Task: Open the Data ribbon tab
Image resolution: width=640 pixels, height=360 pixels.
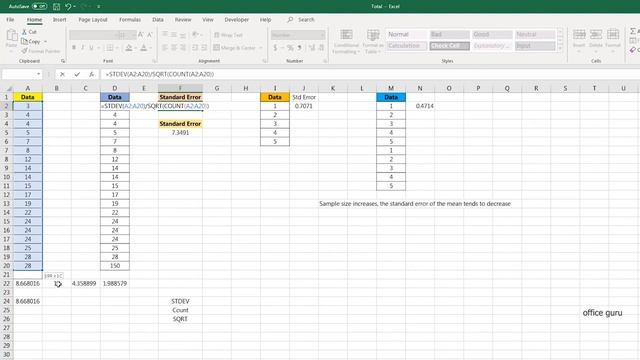Action: coord(158,20)
